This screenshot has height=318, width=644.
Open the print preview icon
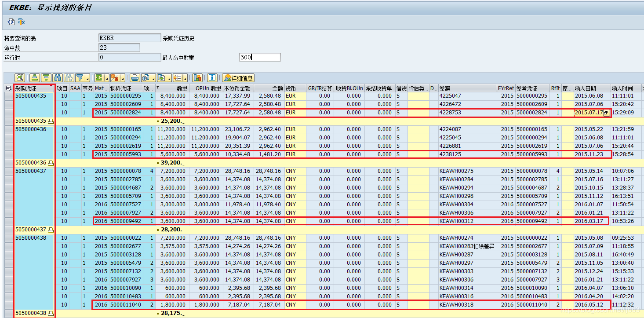[146, 78]
